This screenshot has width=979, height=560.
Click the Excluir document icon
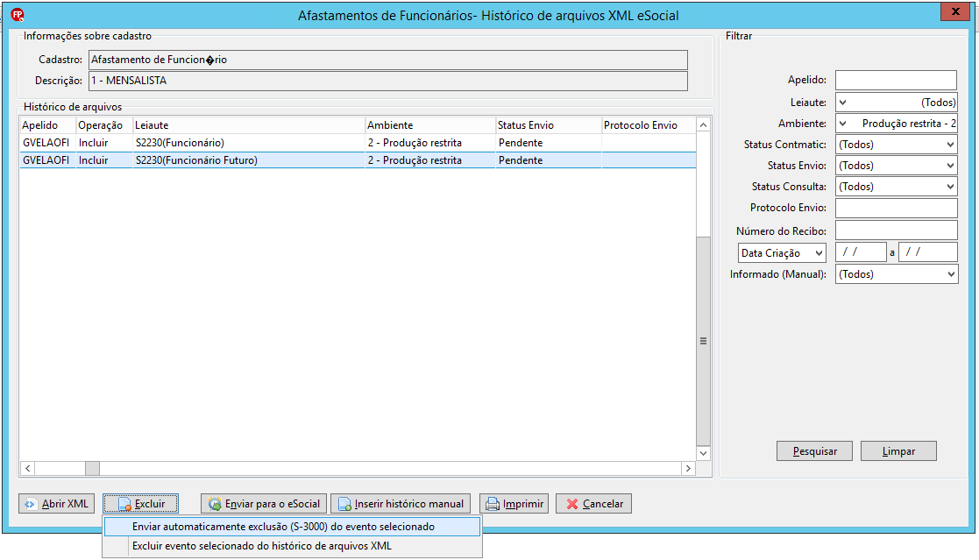coord(124,504)
